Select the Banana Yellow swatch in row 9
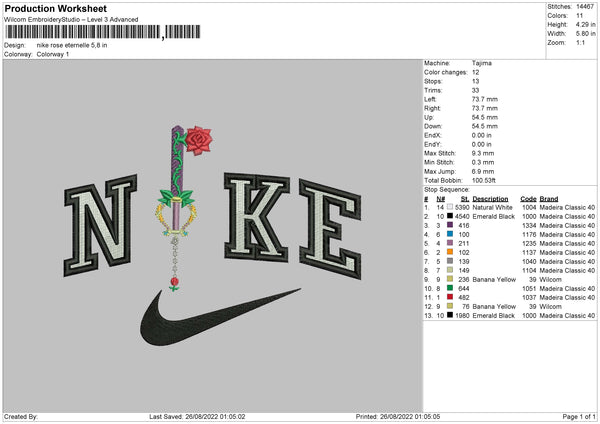The image size is (600, 424). pos(450,279)
